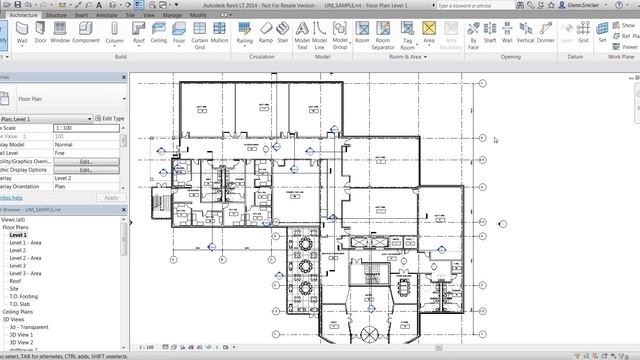The width and height of the screenshot is (640, 360).
Task: Click the View Scale value field
Action: coord(86,128)
